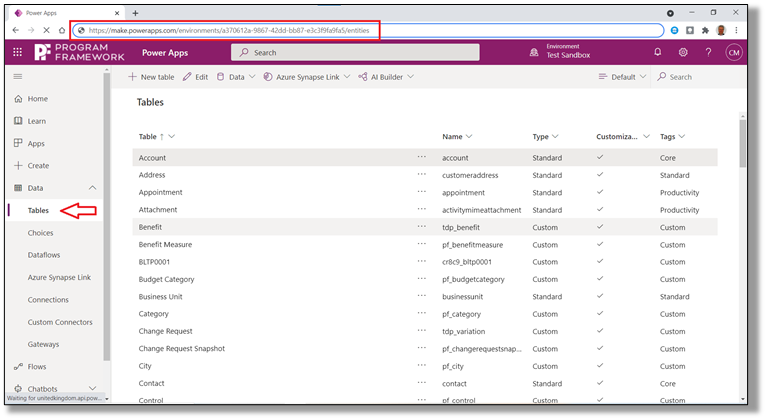Click the Environment picker icon
The width and height of the screenshot is (766, 420).
[x=534, y=52]
